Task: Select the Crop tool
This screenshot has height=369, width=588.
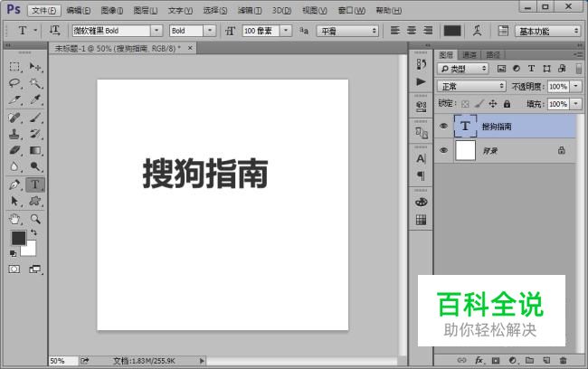Action: click(14, 99)
